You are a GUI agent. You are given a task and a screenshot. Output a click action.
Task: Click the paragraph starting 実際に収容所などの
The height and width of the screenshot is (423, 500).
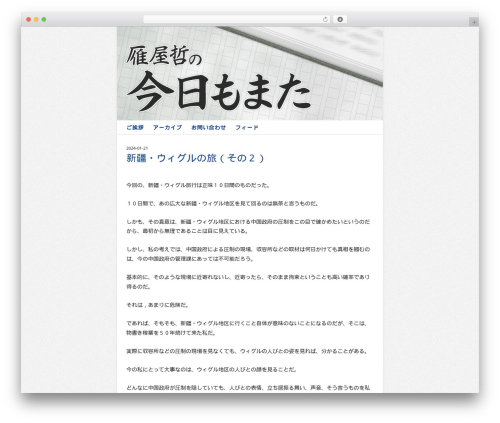(247, 351)
